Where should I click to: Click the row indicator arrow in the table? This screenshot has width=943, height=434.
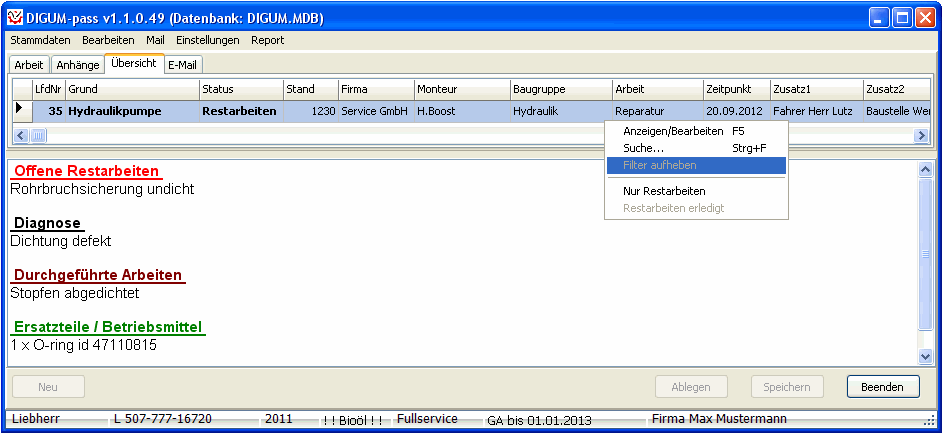click(19, 108)
